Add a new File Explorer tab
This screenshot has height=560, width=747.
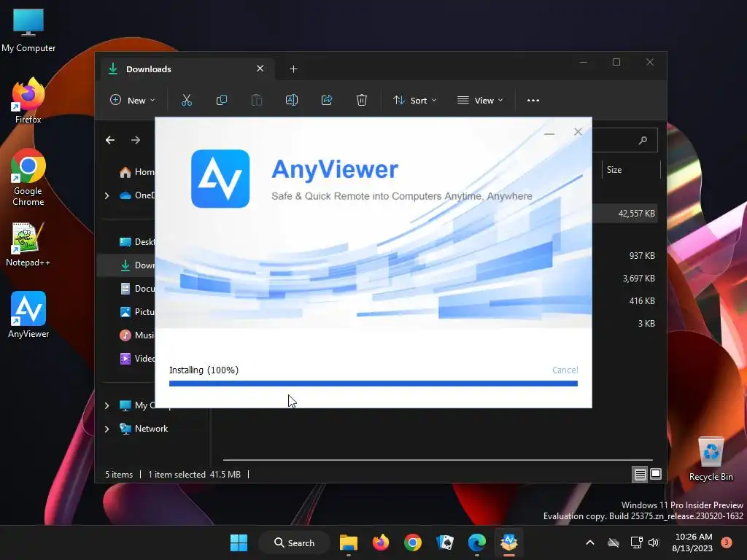click(293, 69)
